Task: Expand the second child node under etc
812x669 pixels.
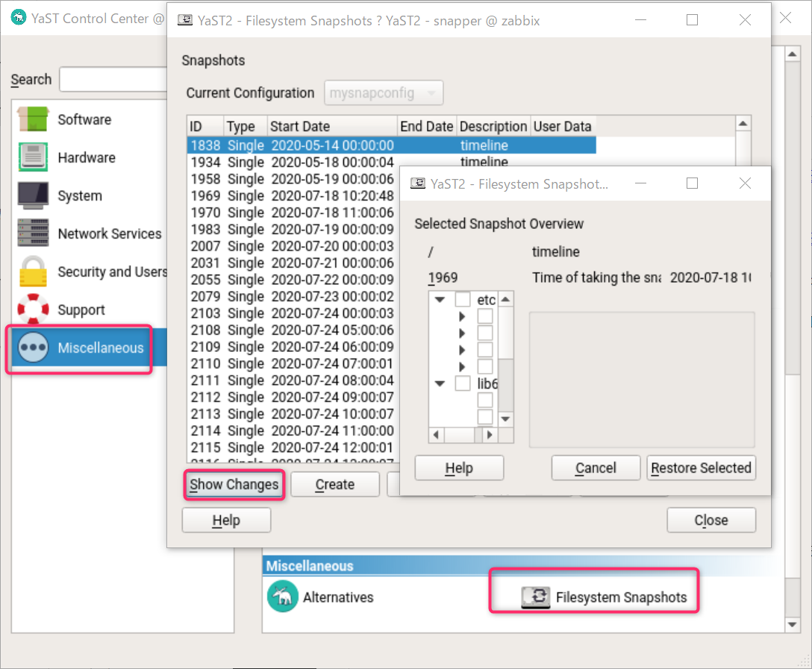Action: (462, 333)
